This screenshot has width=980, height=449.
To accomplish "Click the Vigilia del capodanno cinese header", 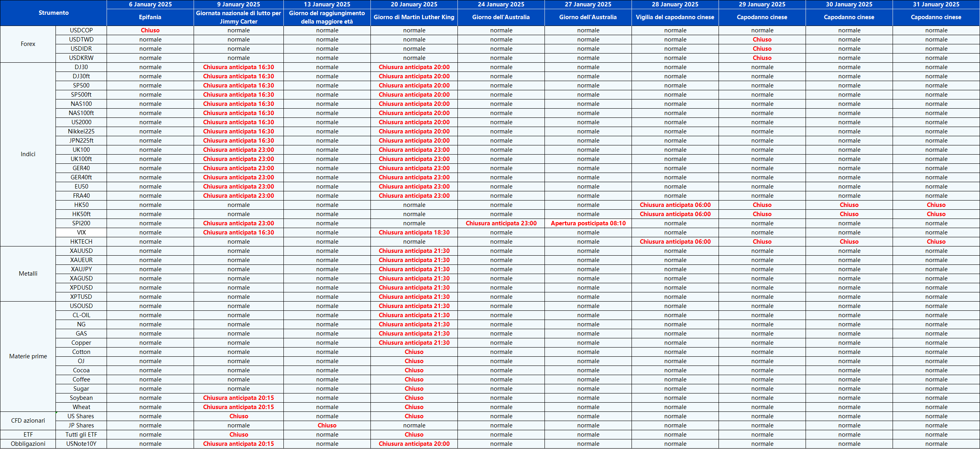I will [x=675, y=17].
